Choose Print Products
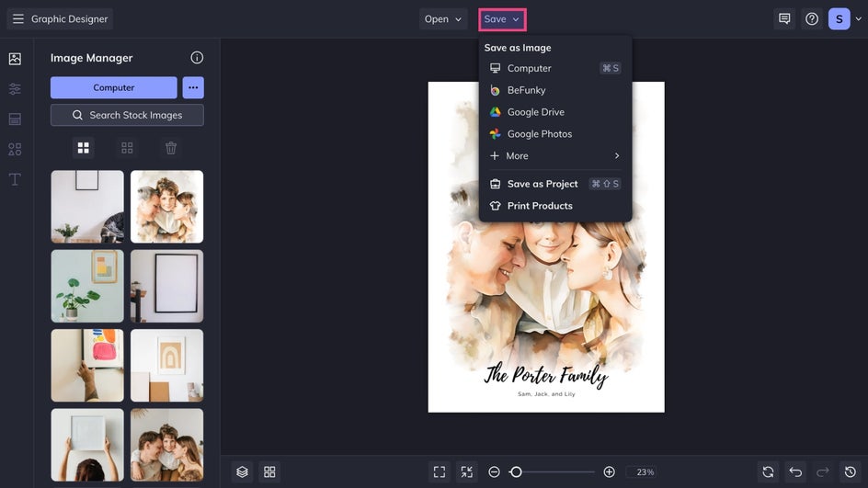Viewport: 868px width, 488px height. coord(555,206)
